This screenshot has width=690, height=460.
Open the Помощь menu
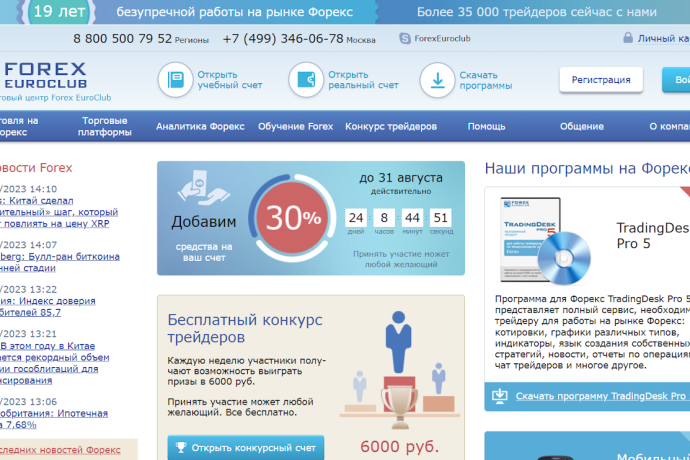[x=486, y=126]
